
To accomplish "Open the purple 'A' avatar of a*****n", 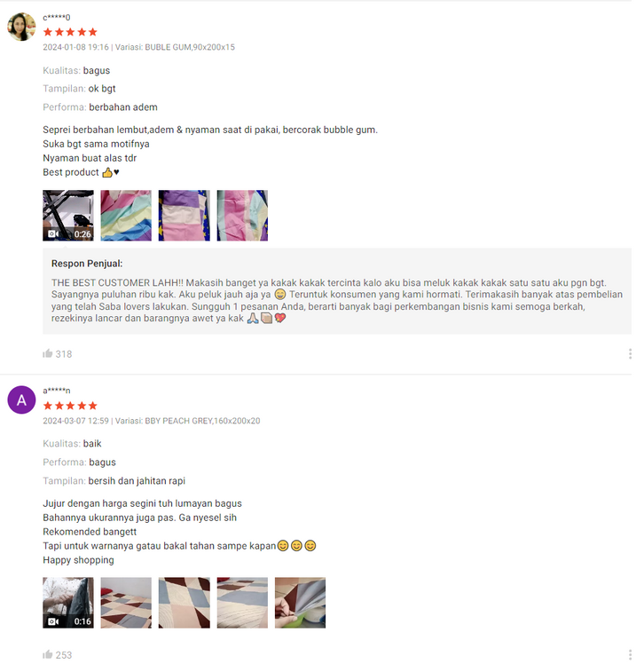I will pyautogui.click(x=21, y=399).
